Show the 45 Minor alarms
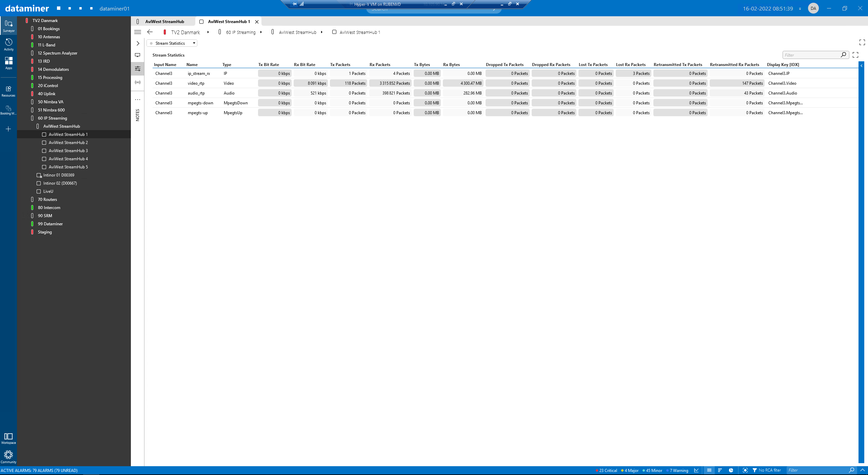 (652, 470)
